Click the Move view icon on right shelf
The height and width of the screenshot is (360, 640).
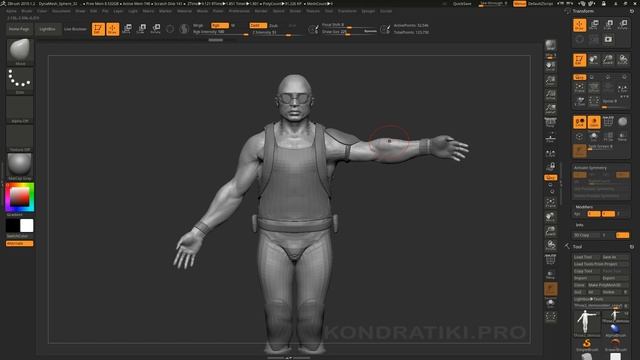click(x=551, y=217)
